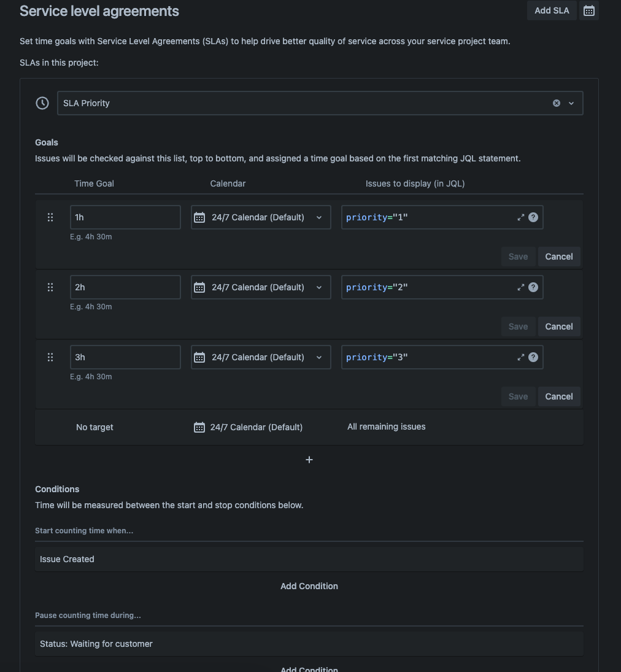Open the calendar dropdown for 3h goal
The width and height of the screenshot is (621, 672).
[261, 357]
